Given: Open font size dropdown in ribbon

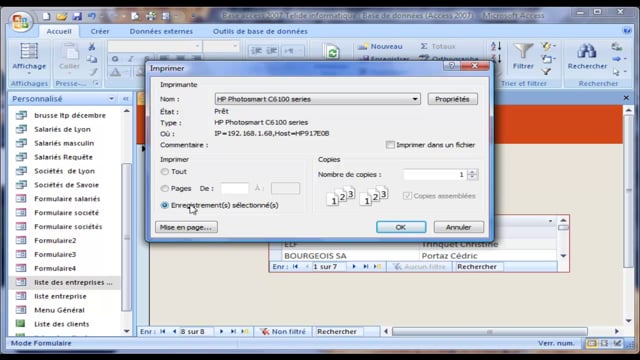Looking at the screenshot, I should pyautogui.click(x=235, y=46).
